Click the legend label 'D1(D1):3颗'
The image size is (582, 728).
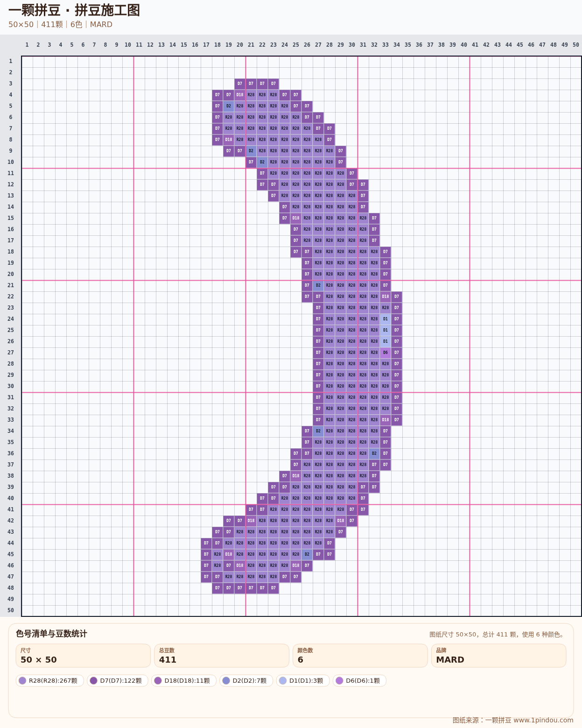[306, 681]
